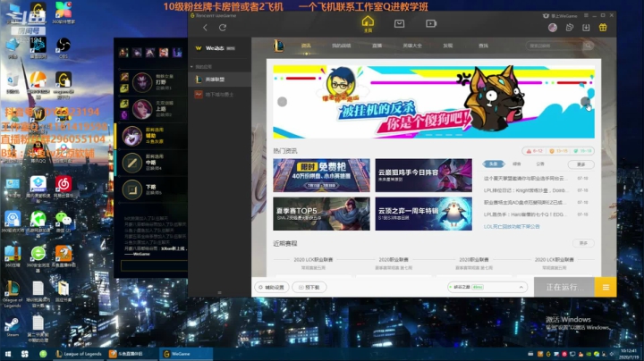644x361 pixels.
Task: Click the search magnifier icon
Action: (589, 46)
